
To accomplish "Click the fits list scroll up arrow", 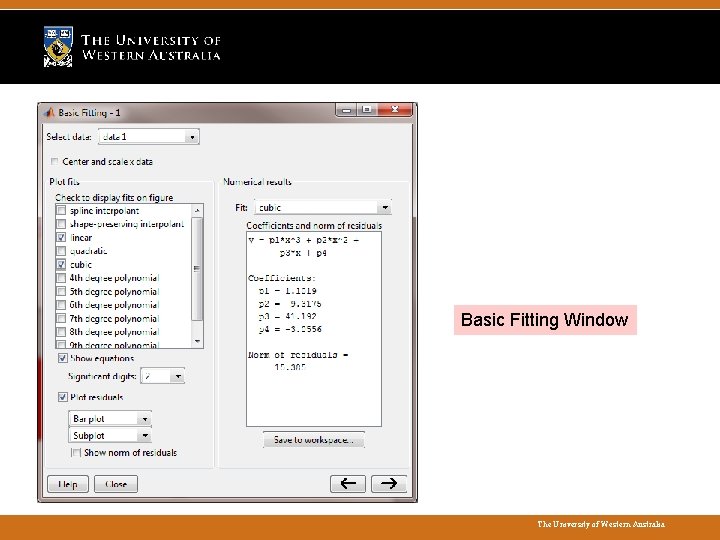I will click(197, 210).
